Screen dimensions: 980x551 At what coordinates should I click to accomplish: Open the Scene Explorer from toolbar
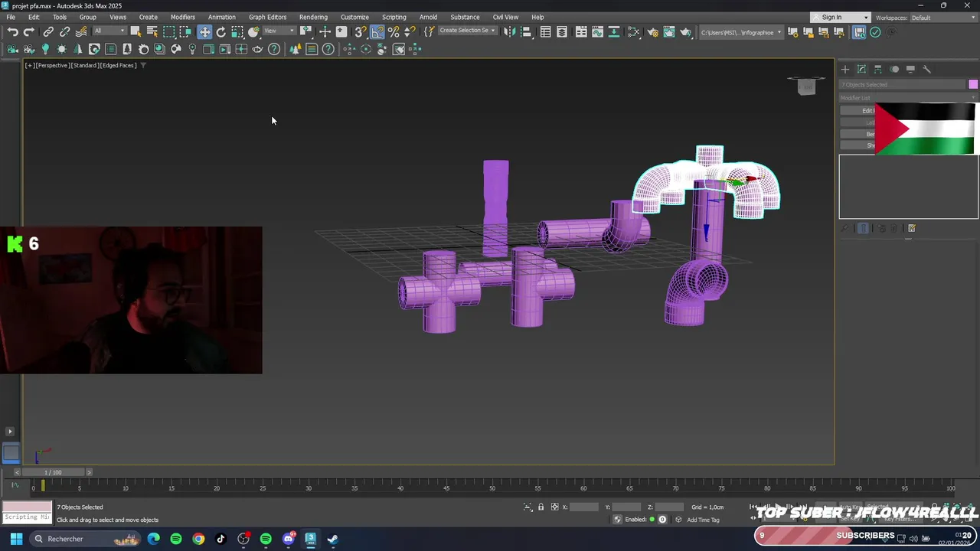[545, 32]
